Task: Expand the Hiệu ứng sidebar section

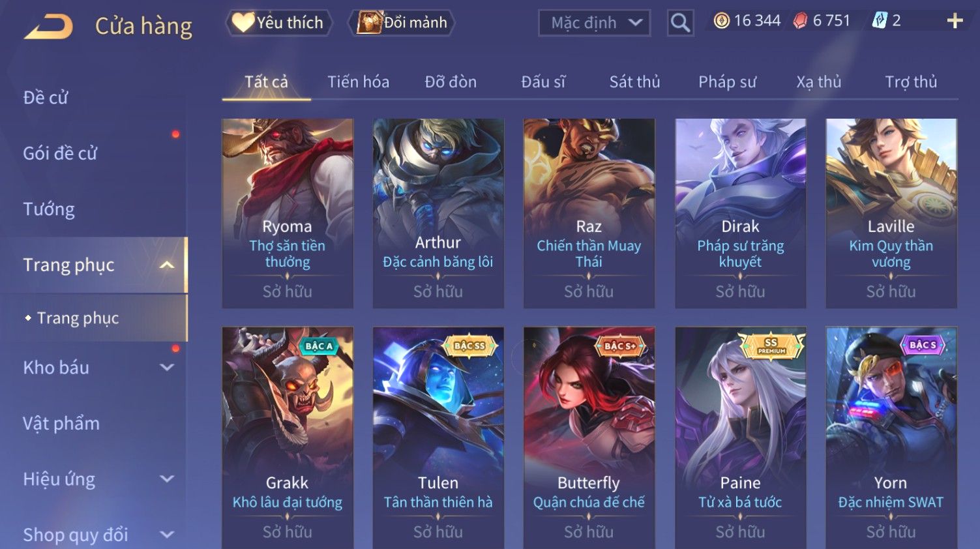Action: coord(167,479)
